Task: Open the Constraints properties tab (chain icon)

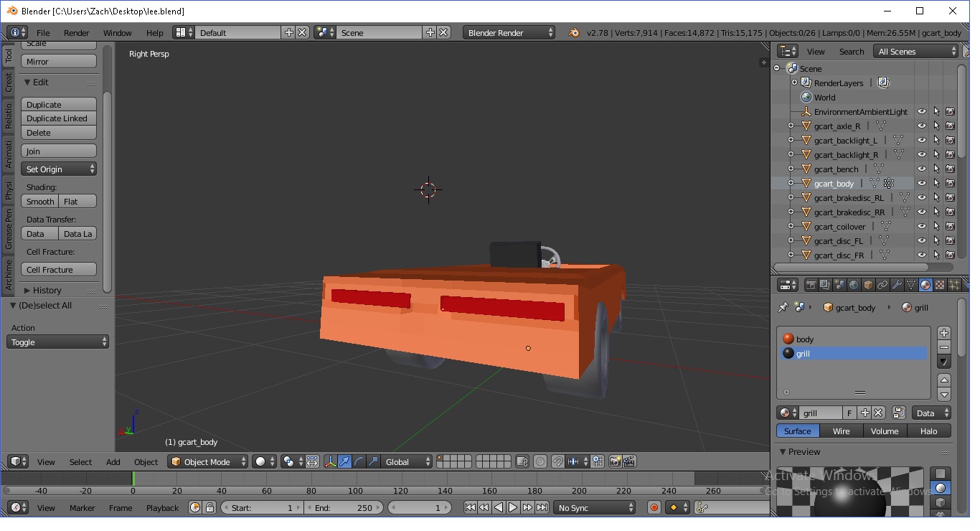Action: [882, 285]
